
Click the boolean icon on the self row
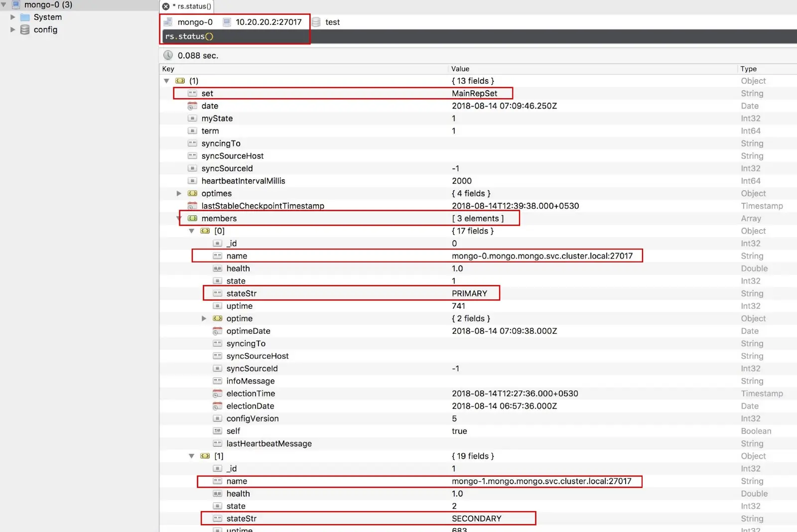[217, 431]
